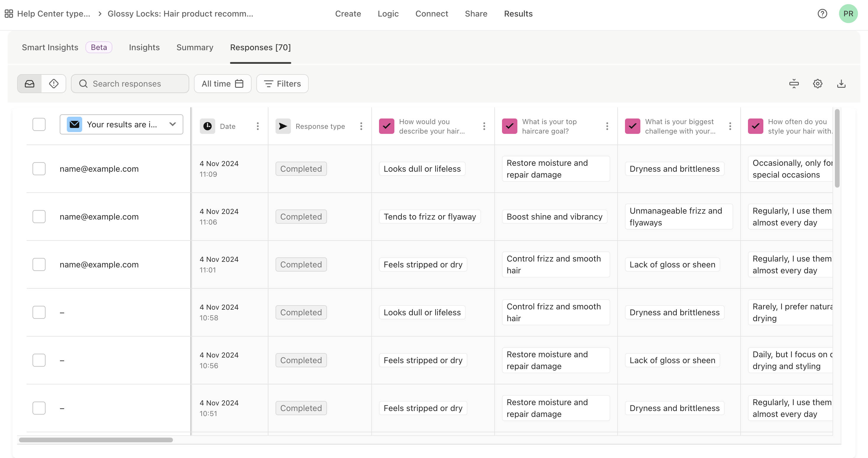Screen dimensions: 868x458
Task: Tick the select-all responses checkbox
Action: (x=39, y=124)
